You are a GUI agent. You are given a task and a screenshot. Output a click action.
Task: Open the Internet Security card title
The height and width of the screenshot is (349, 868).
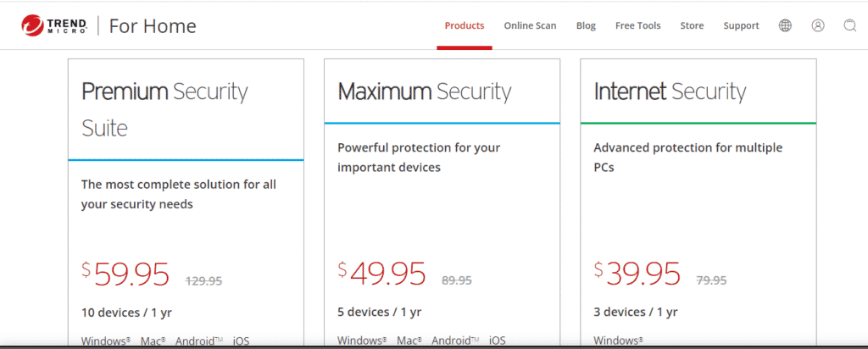[670, 91]
